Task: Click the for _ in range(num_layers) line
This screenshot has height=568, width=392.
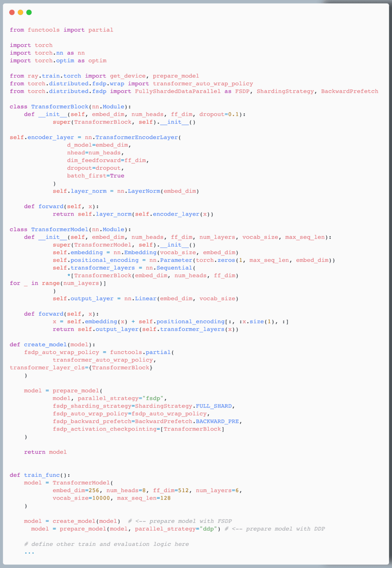Action: pos(58,283)
